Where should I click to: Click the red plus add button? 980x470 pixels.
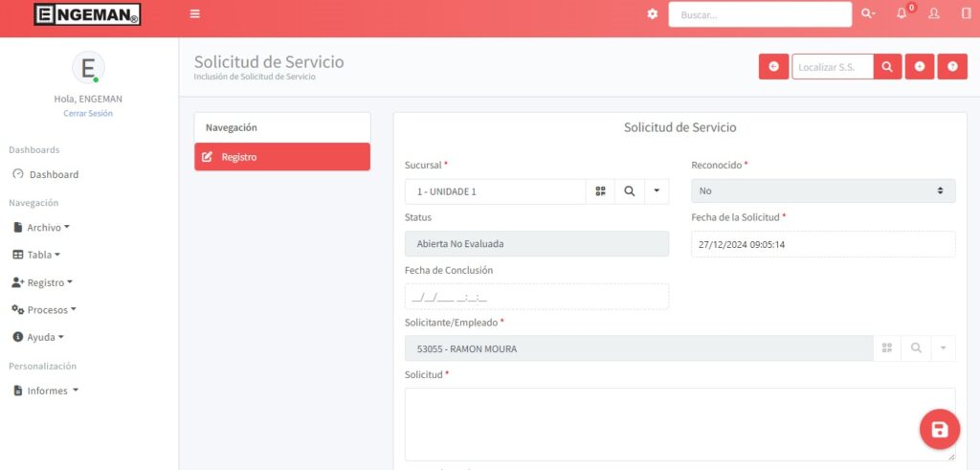click(919, 67)
